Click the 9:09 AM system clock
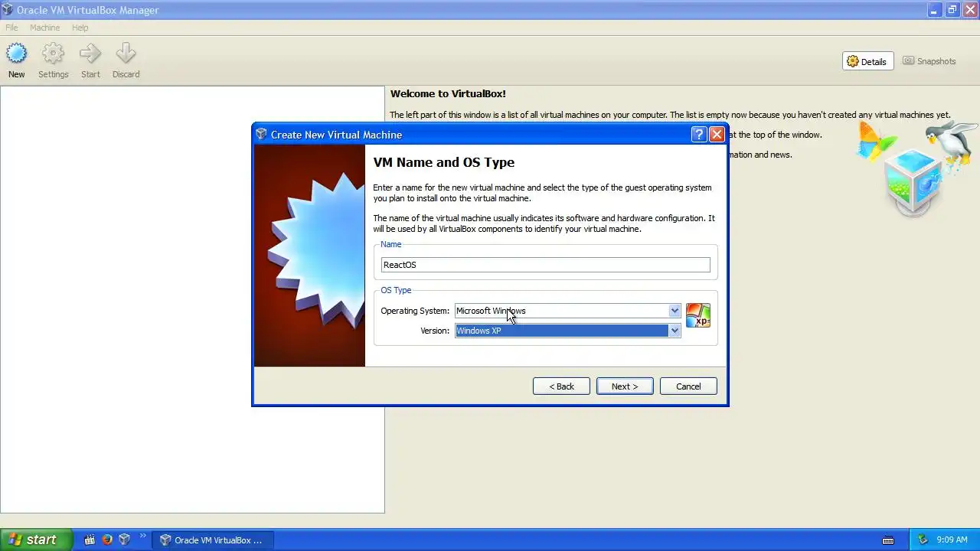980x551 pixels. pyautogui.click(x=952, y=540)
